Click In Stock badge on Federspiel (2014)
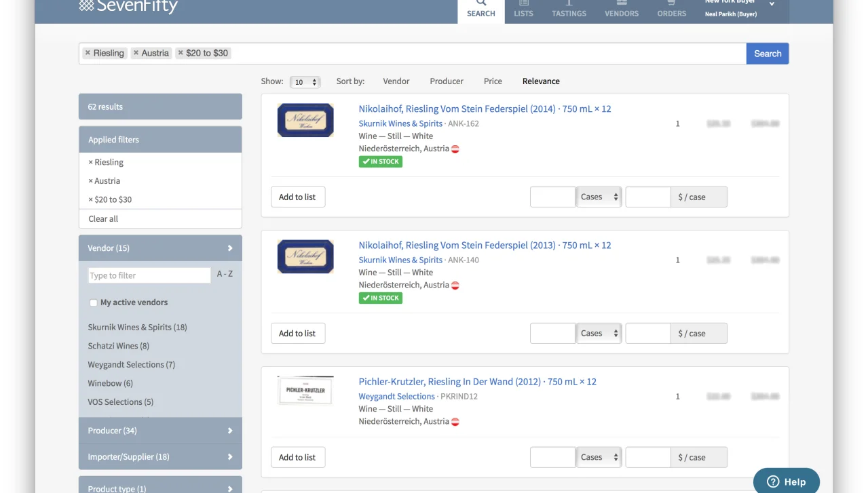 point(381,162)
